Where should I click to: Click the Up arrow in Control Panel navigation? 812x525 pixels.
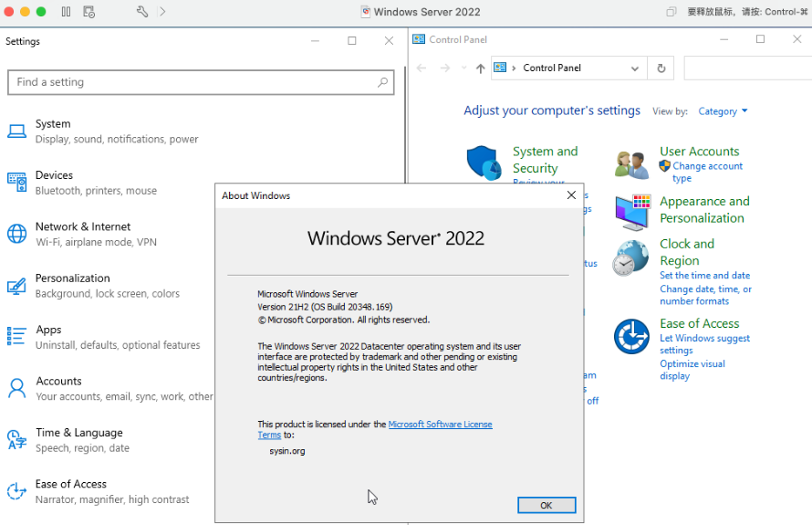[x=481, y=68]
